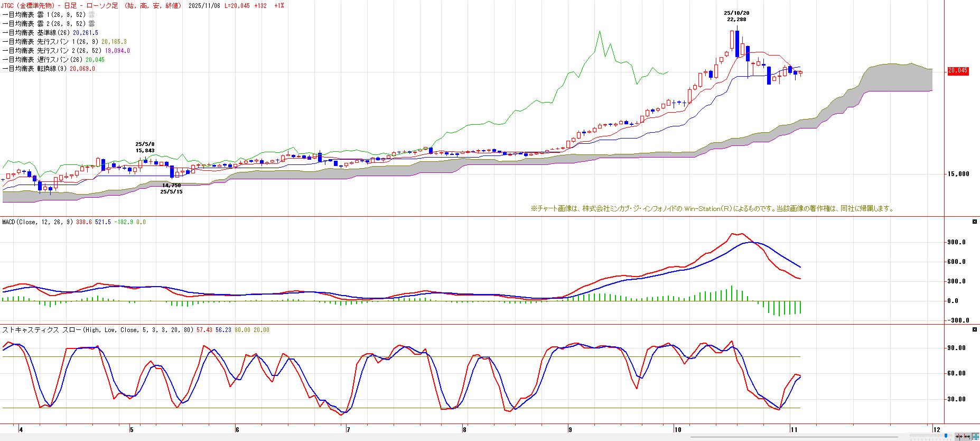Click the compress chart width icon
The image size is (980, 441).
tap(958, 436)
